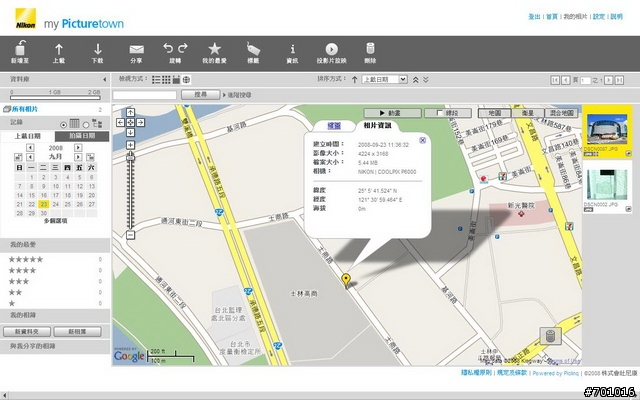Viewport: 640px width, 400px height.
Task: Go to the last page of results
Action: (619, 80)
